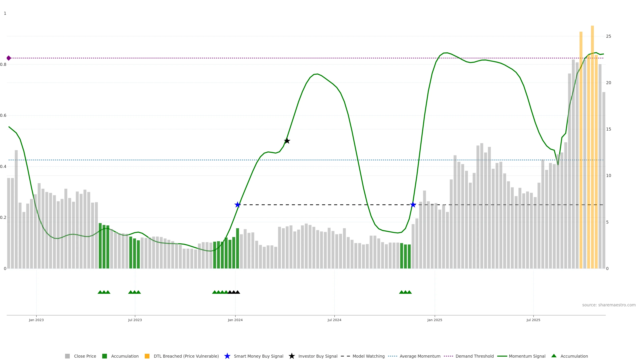This screenshot has height=362, width=644.
Task: Click the Jul 2024 axis label
Action: 334,320
